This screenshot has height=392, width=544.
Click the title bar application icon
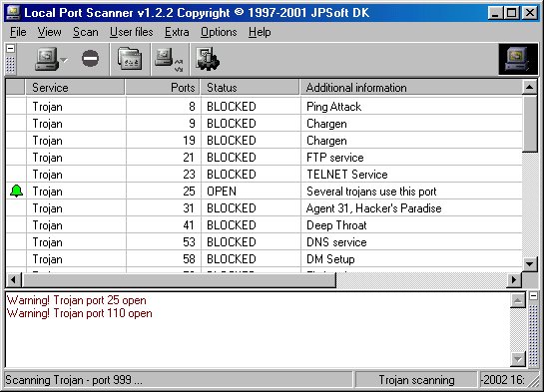click(13, 13)
